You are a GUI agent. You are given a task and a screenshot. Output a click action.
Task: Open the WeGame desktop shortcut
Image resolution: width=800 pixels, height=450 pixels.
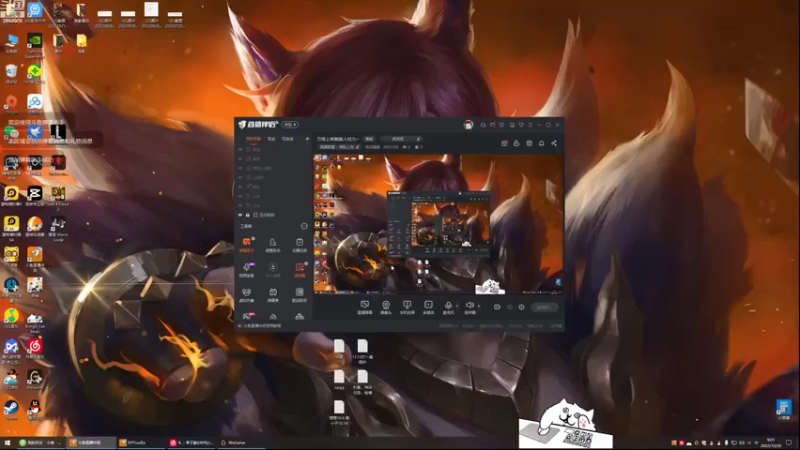(x=35, y=379)
